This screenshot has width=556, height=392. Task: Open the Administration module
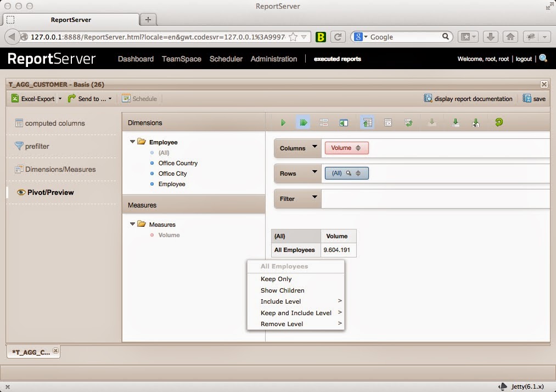coord(274,59)
